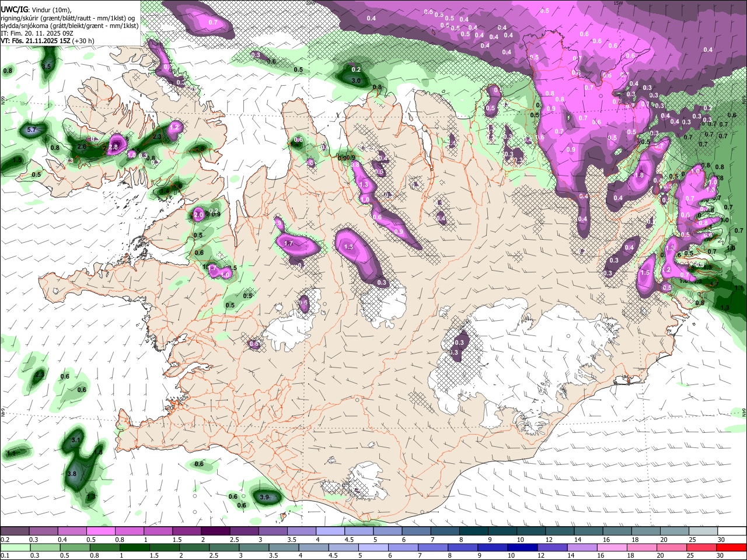The image size is (747, 560).
Task: Click the '12' label on the lower legend
Action: (x=541, y=555)
